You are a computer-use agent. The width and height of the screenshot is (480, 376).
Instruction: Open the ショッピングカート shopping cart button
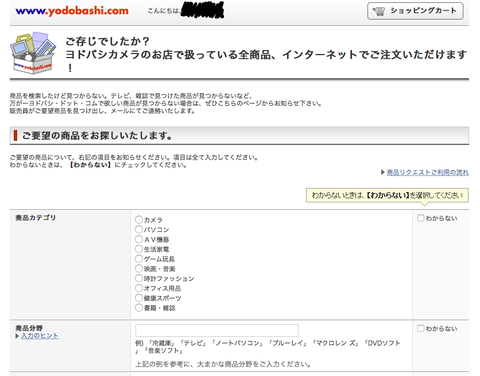[415, 11]
